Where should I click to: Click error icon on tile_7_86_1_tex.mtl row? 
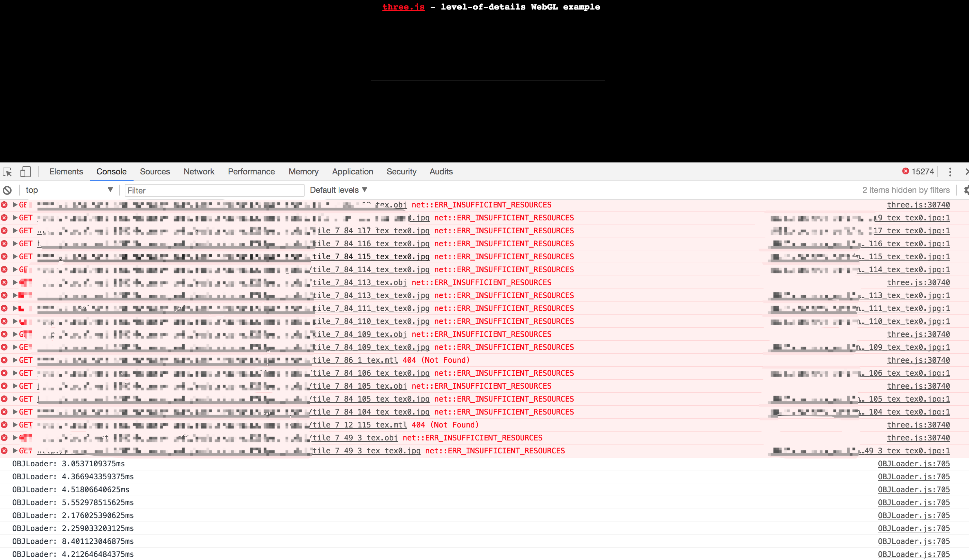pyautogui.click(x=4, y=360)
